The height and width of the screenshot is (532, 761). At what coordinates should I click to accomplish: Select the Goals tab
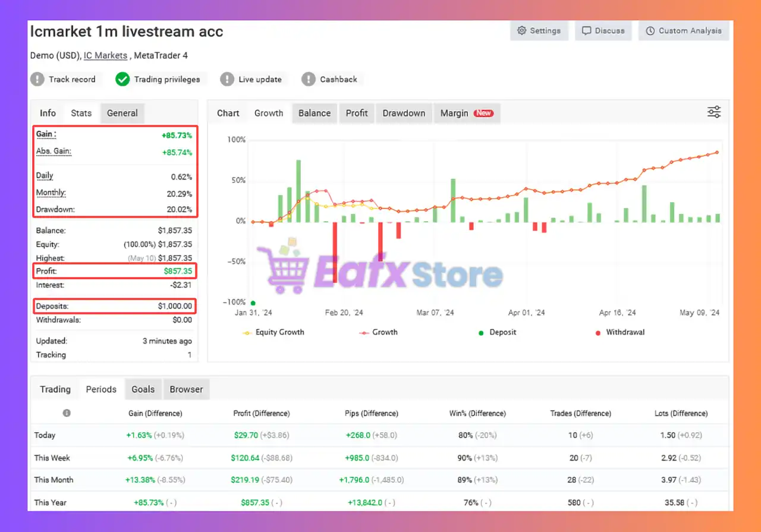tap(143, 389)
